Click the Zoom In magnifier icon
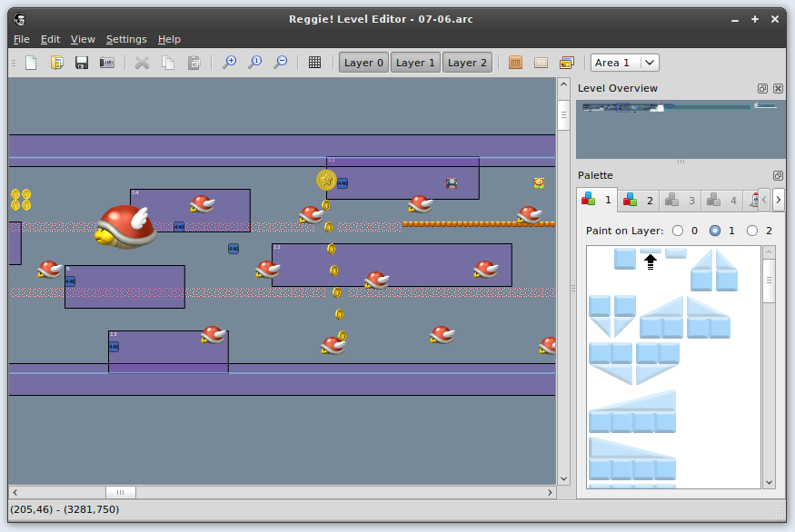 click(230, 63)
